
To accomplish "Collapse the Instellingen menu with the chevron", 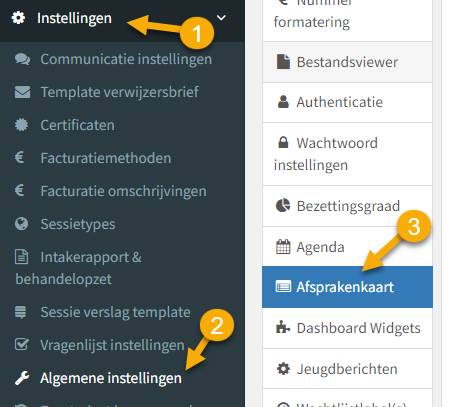I will point(221,17).
